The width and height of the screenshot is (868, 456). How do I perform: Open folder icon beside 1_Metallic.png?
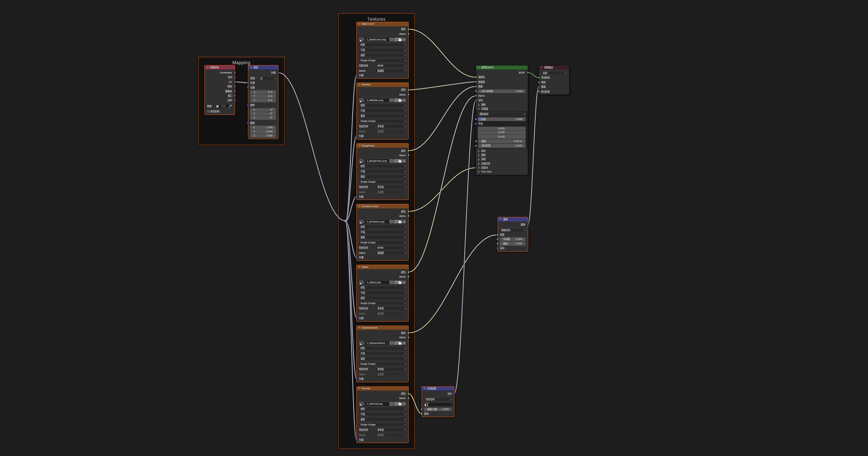click(x=400, y=100)
